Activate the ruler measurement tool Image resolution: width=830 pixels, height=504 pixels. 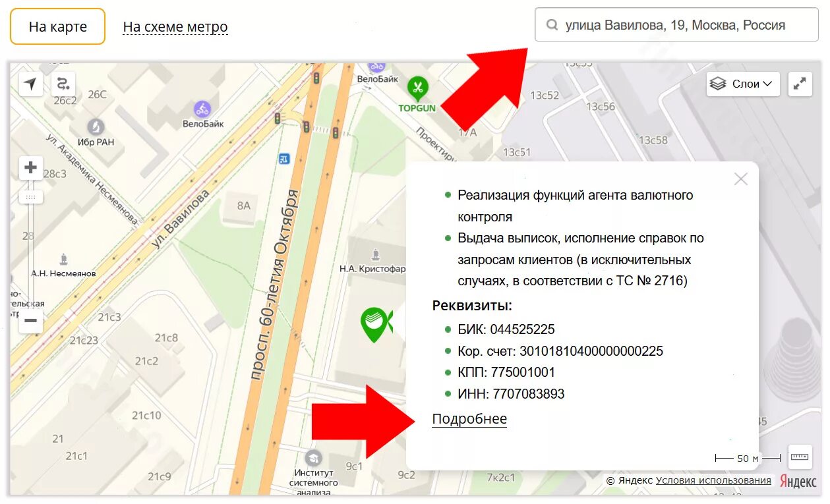800,457
